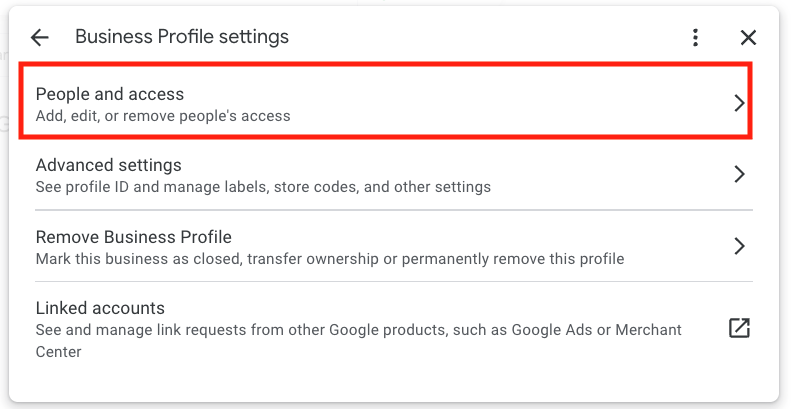Click the Linked accounts external link icon

(739, 328)
